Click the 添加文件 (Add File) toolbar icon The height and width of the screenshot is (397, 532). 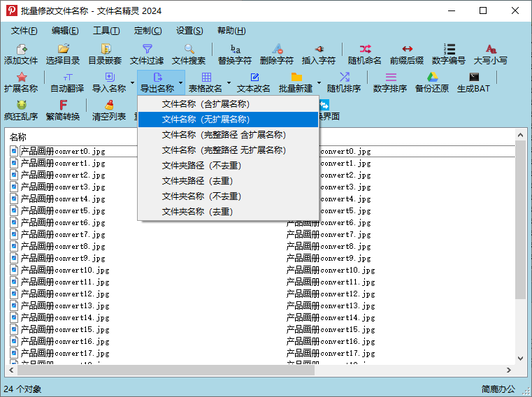[21, 54]
